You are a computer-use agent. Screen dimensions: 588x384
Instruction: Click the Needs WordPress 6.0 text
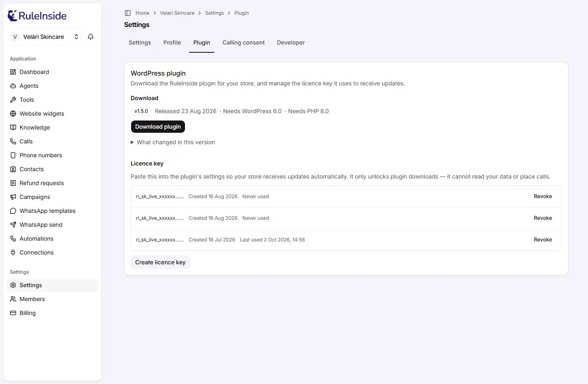(252, 111)
